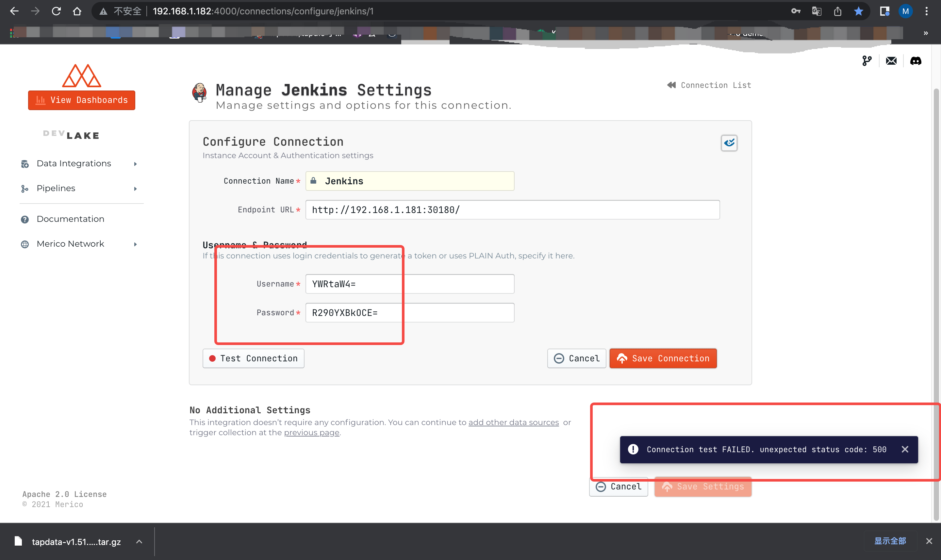
Task: Open the Chrome profile avatar M
Action: pyautogui.click(x=905, y=11)
